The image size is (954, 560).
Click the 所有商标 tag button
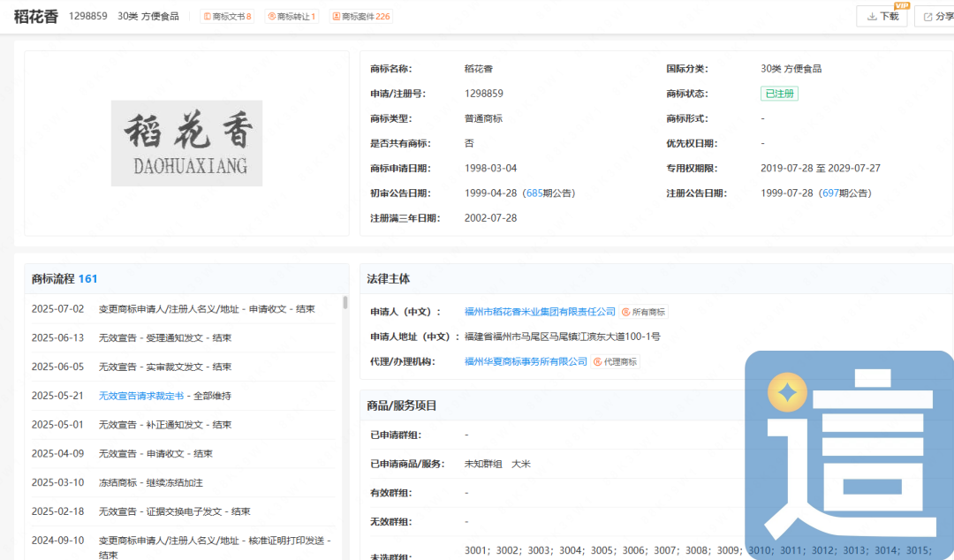tap(644, 312)
